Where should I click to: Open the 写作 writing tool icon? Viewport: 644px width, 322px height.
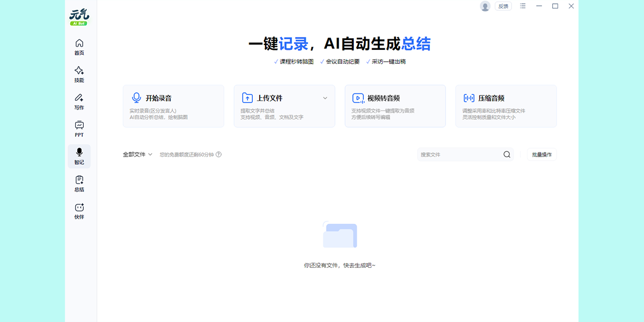click(79, 98)
